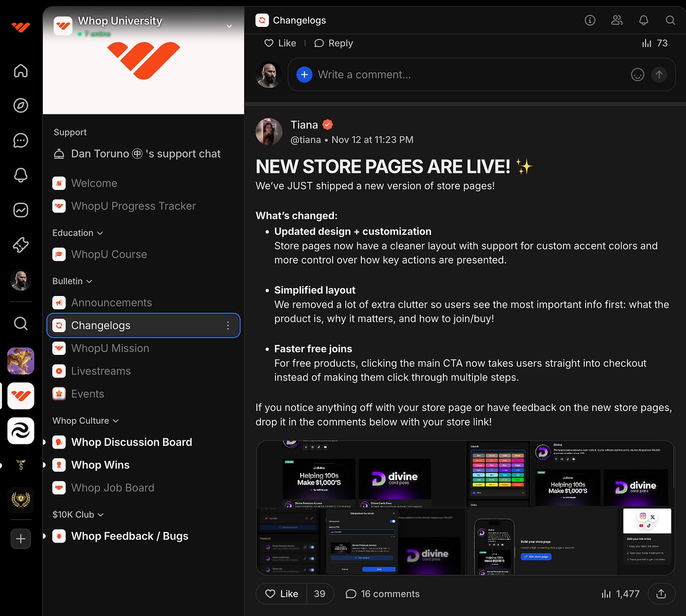The width and height of the screenshot is (686, 616).
Task: Open the Welcome channel
Action: [143, 183]
